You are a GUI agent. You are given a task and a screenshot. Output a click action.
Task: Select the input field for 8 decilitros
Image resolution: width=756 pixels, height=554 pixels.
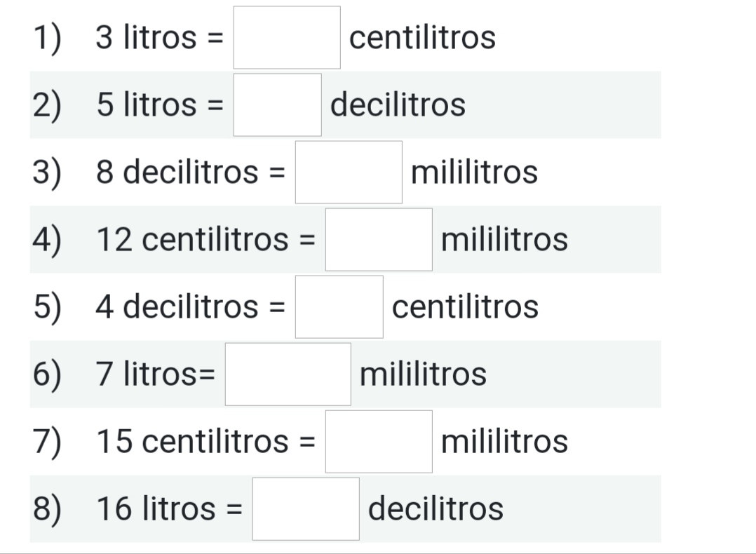[x=349, y=173]
